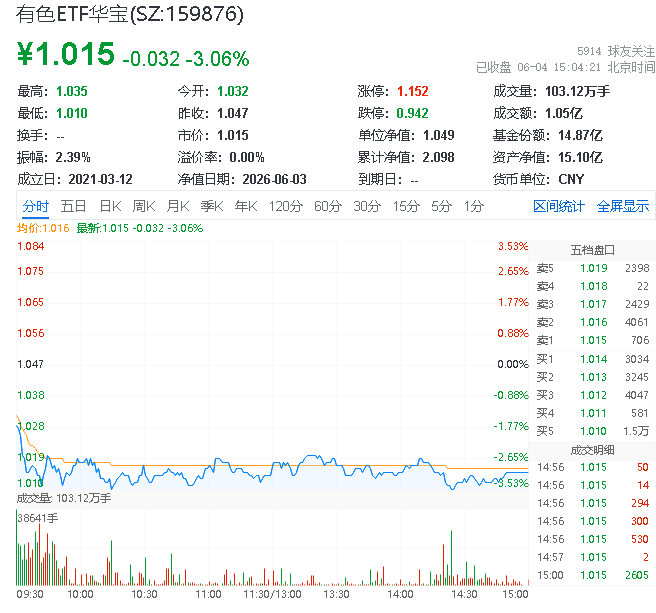Select the 分时 intraday chart tab
The image size is (656, 613).
click(x=36, y=206)
